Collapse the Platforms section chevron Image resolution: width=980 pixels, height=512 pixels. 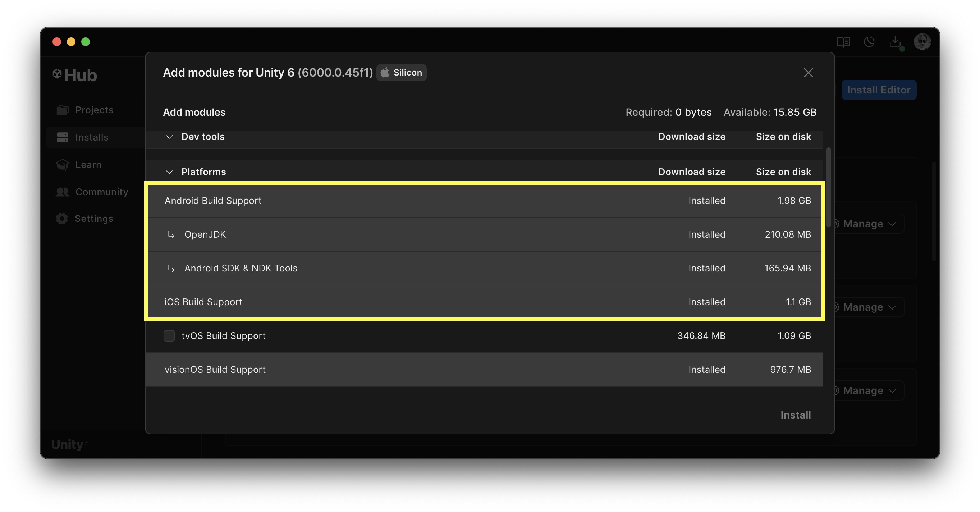coord(169,172)
